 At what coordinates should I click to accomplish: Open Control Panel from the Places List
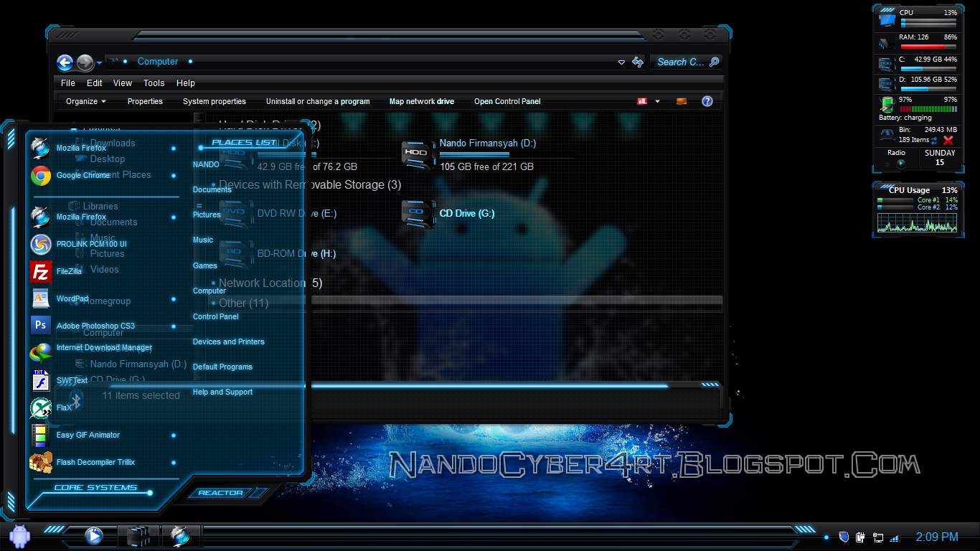[x=216, y=316]
